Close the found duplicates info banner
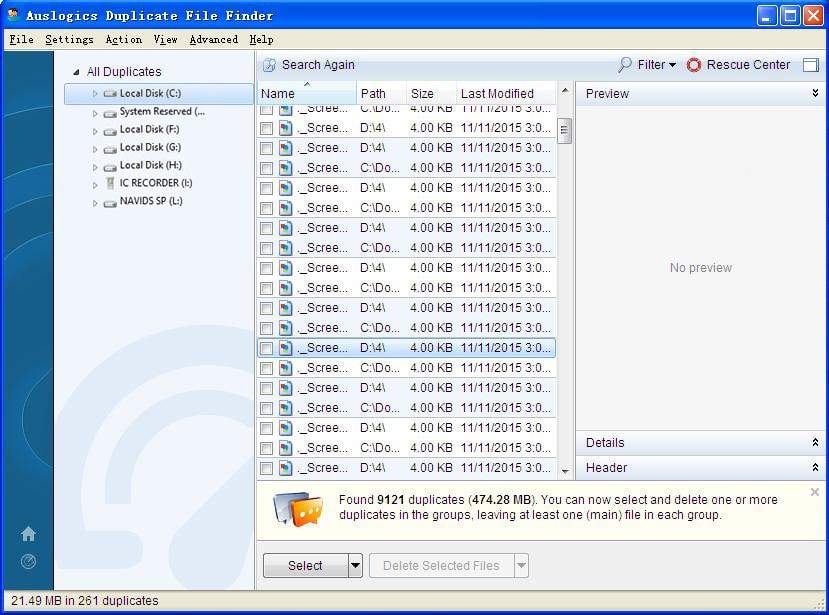Image resolution: width=829 pixels, height=615 pixels. click(x=815, y=492)
